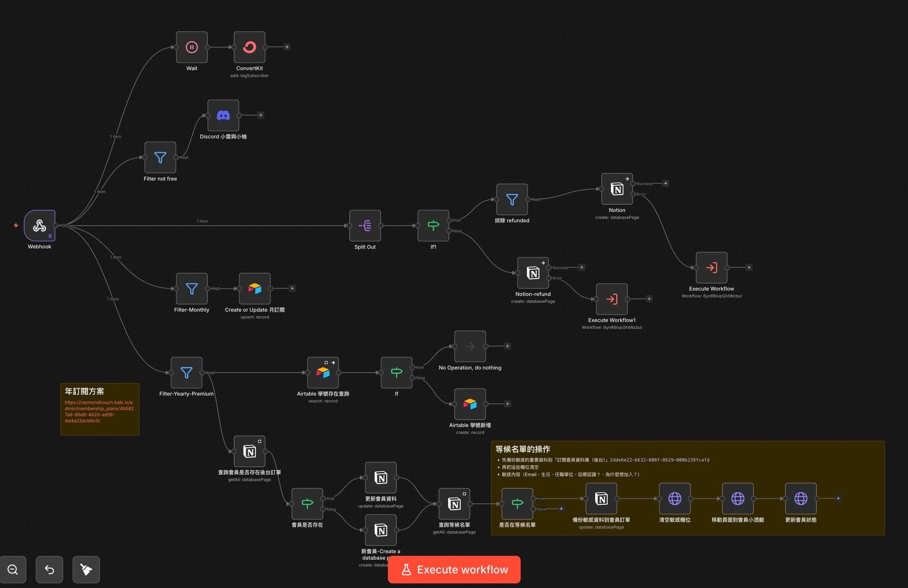908x588 pixels.
Task: Select the Execute Workflow1 node
Action: point(611,299)
